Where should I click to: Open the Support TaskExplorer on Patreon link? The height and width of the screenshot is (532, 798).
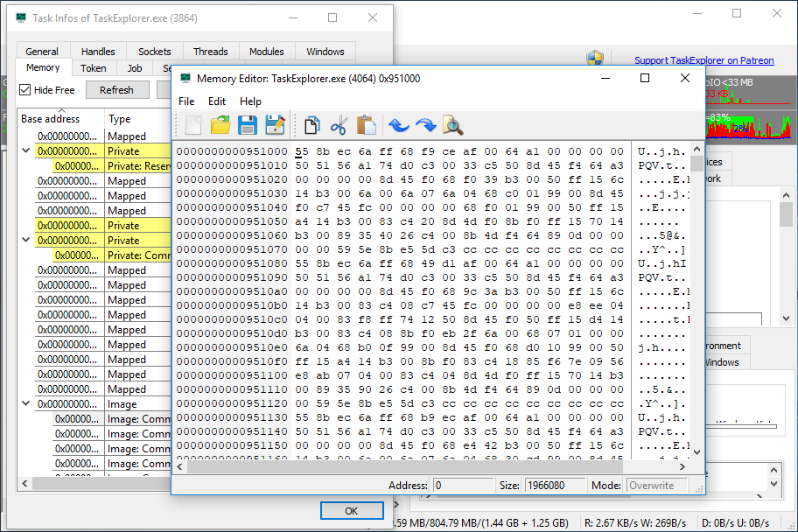(703, 60)
